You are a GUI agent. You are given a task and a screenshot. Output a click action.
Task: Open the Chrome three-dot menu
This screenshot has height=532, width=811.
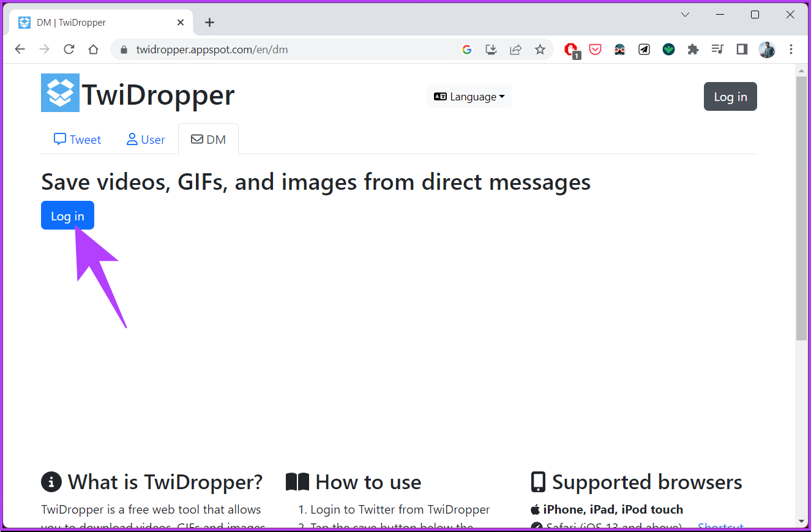point(791,49)
